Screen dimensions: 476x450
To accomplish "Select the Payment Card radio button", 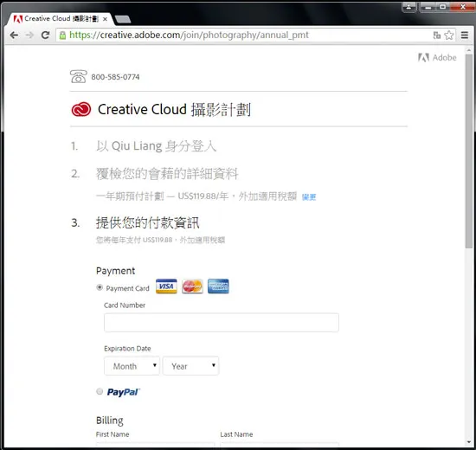I will 100,287.
